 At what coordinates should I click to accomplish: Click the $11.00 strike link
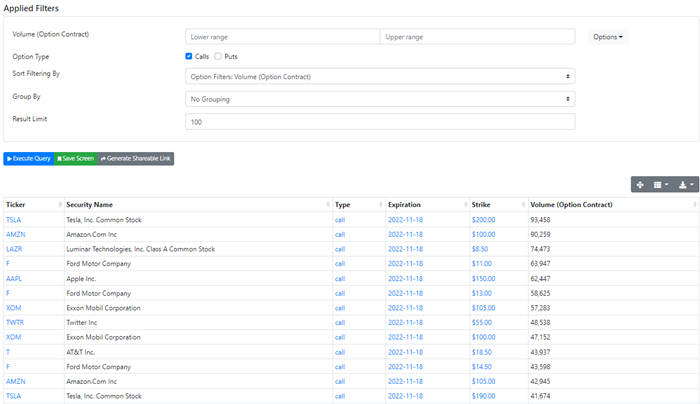pos(482,263)
